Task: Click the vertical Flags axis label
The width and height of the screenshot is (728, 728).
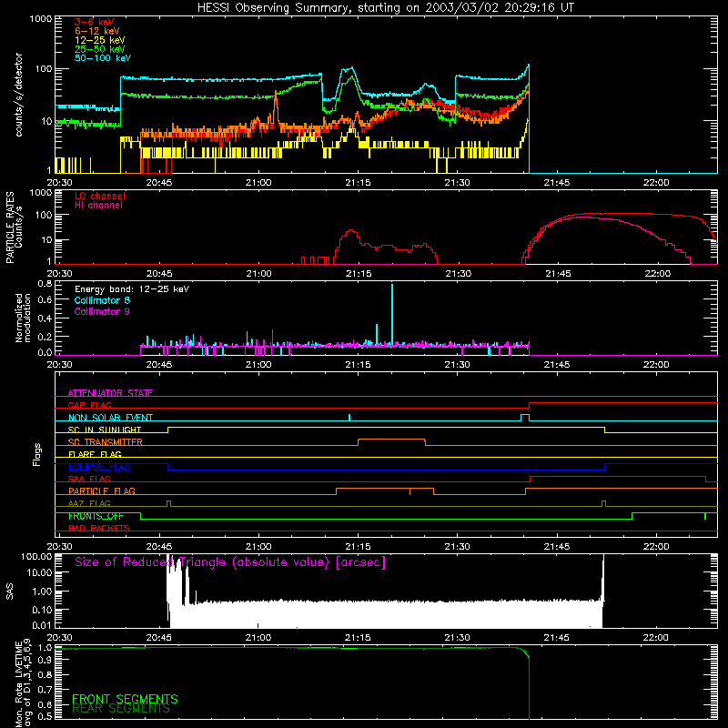Action: (x=37, y=454)
